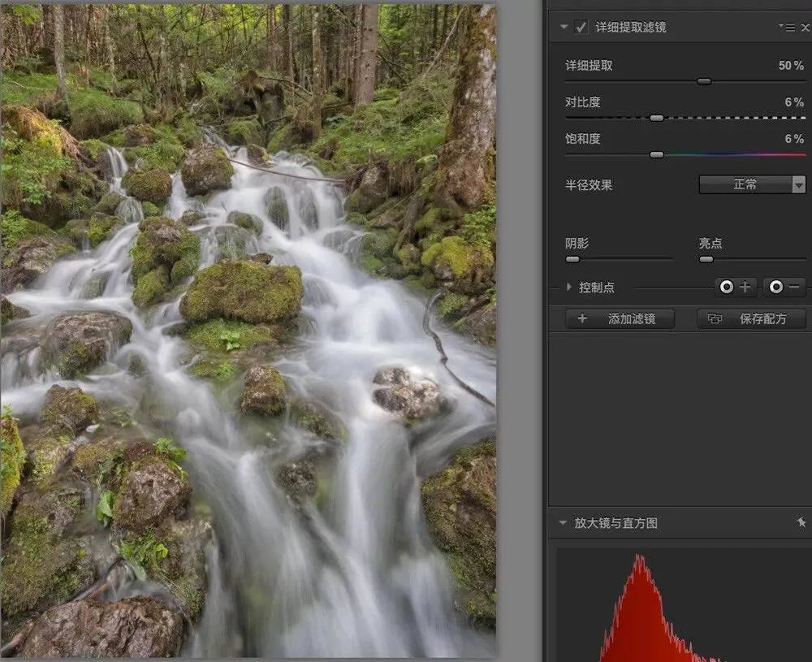Viewport: 812px width, 662px height.
Task: Click the 6 % 对比度 value
Action: click(x=794, y=102)
